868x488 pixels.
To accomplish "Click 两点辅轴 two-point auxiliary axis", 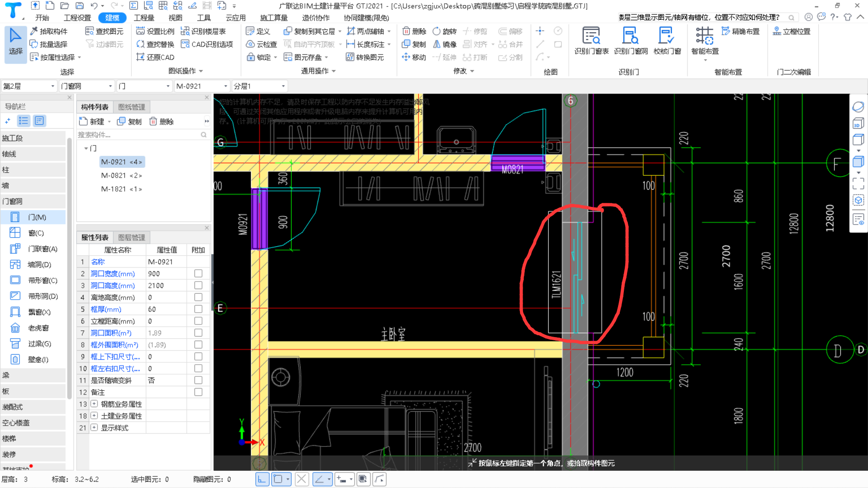I will click(x=365, y=31).
